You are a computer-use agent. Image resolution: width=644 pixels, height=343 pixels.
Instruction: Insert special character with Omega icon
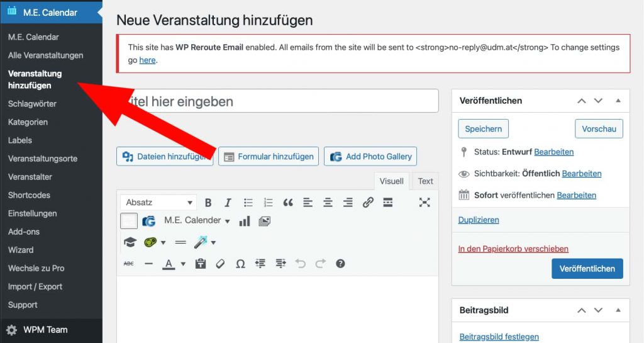(x=240, y=264)
